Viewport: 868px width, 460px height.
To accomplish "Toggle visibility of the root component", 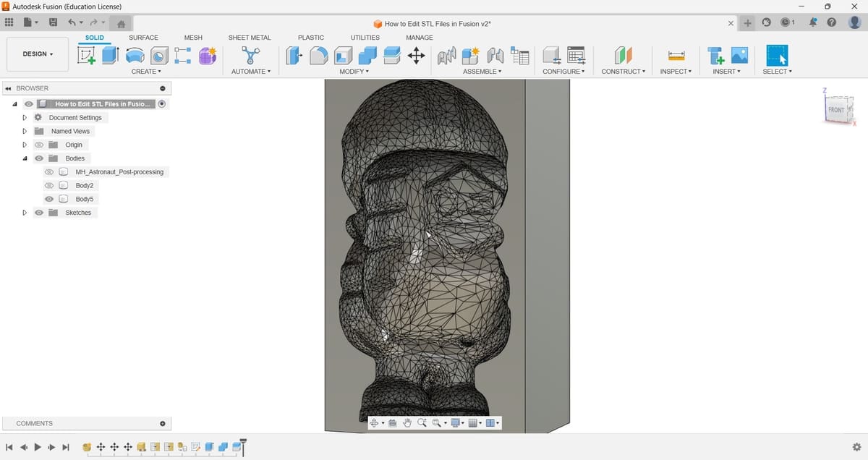I will (28, 104).
